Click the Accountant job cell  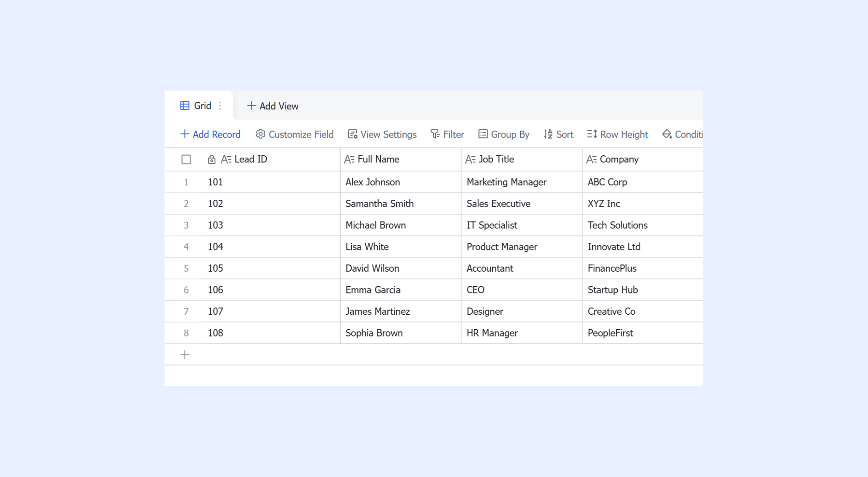tap(522, 268)
